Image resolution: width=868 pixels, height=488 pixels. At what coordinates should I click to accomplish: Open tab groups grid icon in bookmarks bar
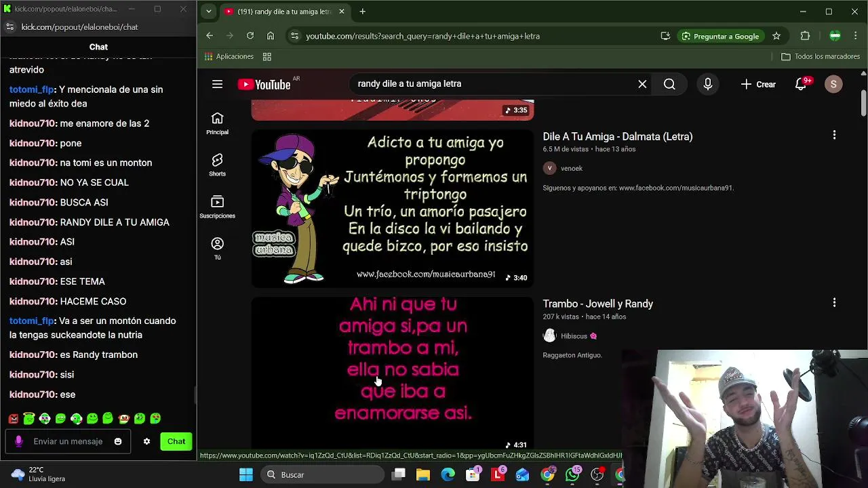point(267,56)
